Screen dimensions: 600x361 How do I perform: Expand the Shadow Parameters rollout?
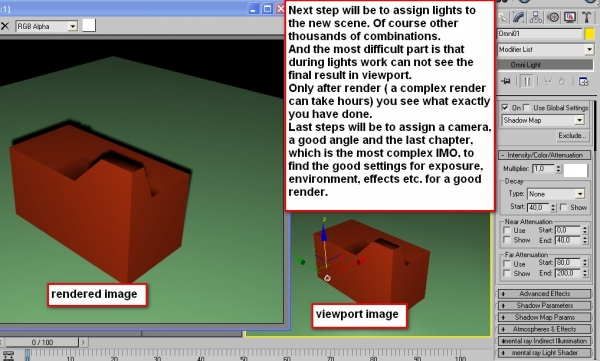pos(544,305)
